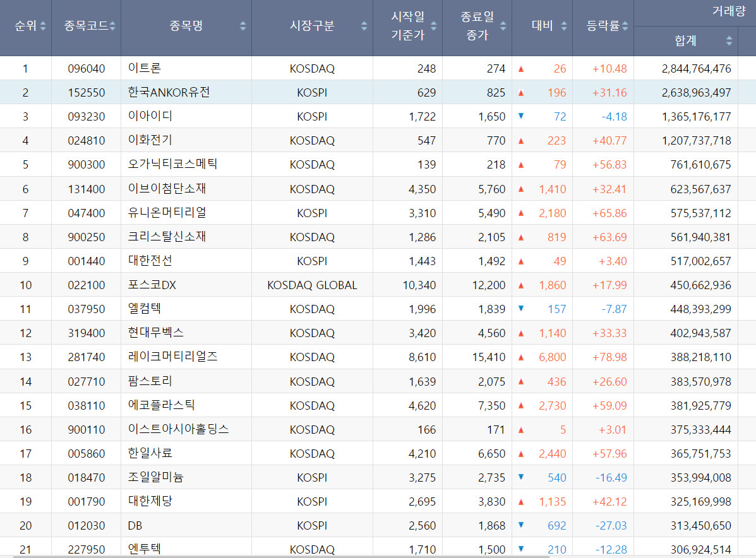Click the sort icon in 종목명 column
This screenshot has width=756, height=558.
[243, 26]
